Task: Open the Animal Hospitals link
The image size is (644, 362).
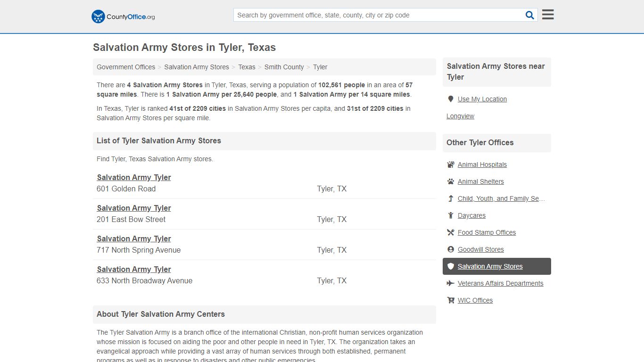Action: click(x=482, y=165)
